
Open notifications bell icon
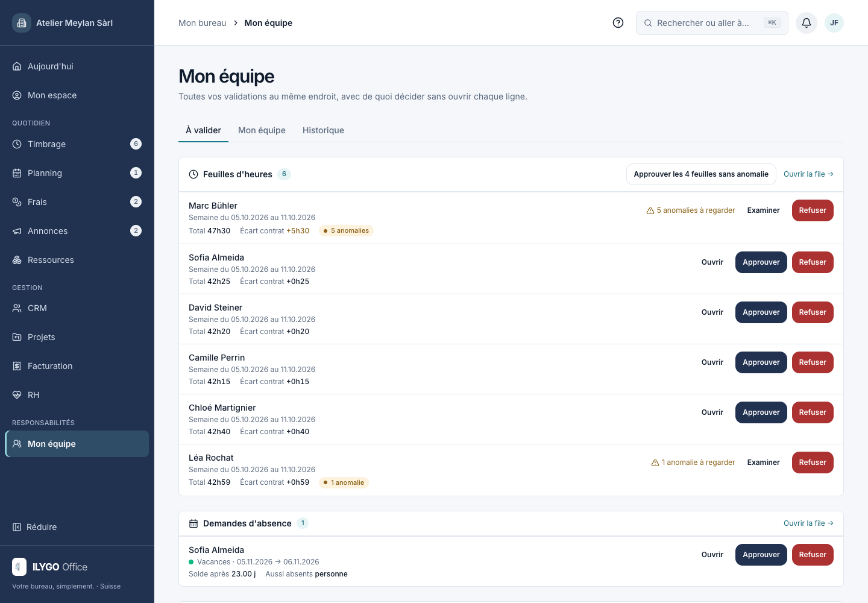click(807, 23)
